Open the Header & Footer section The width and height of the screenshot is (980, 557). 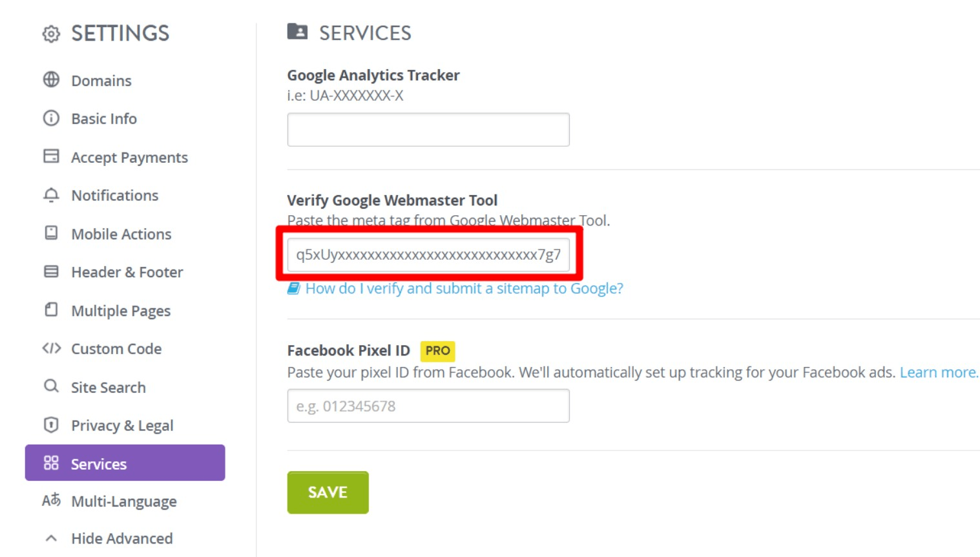click(127, 272)
